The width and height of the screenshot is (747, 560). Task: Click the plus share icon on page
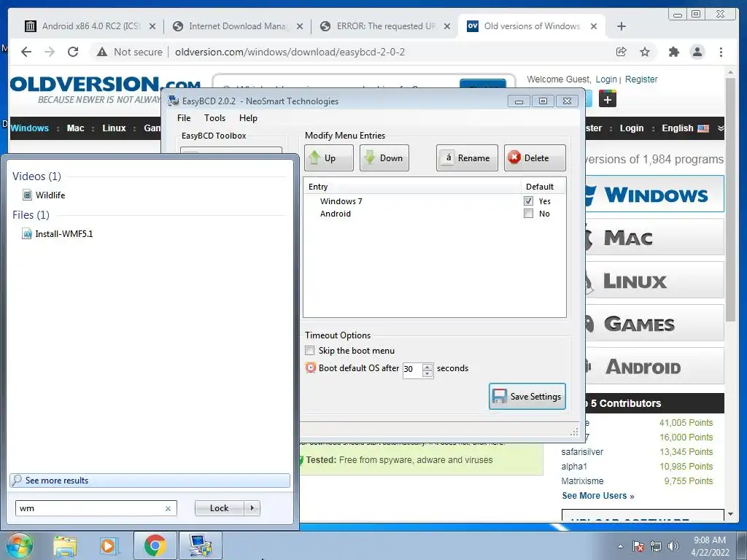click(x=608, y=99)
